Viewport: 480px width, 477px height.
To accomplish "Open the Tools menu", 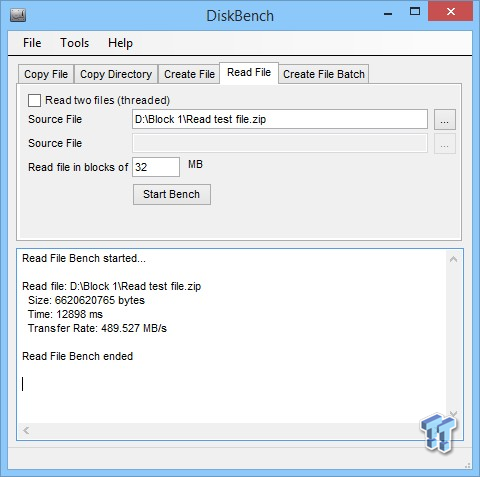I will coord(75,43).
